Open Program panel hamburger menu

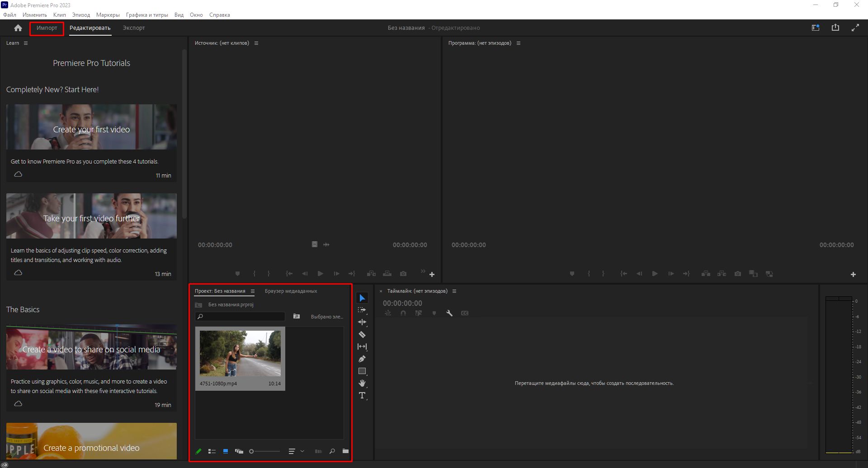519,43
